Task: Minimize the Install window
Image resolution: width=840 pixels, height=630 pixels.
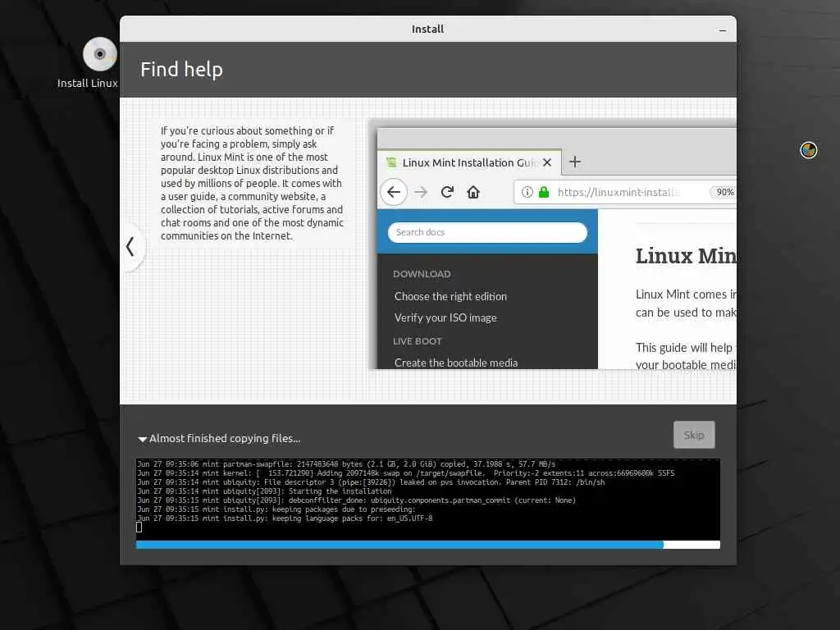Action: (x=722, y=30)
